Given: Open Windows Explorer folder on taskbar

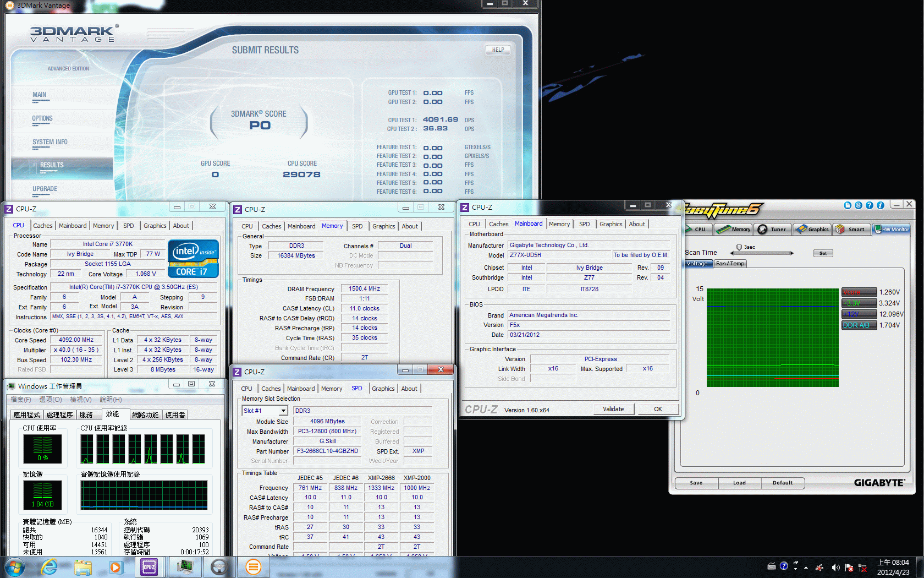Looking at the screenshot, I should click(x=83, y=567).
